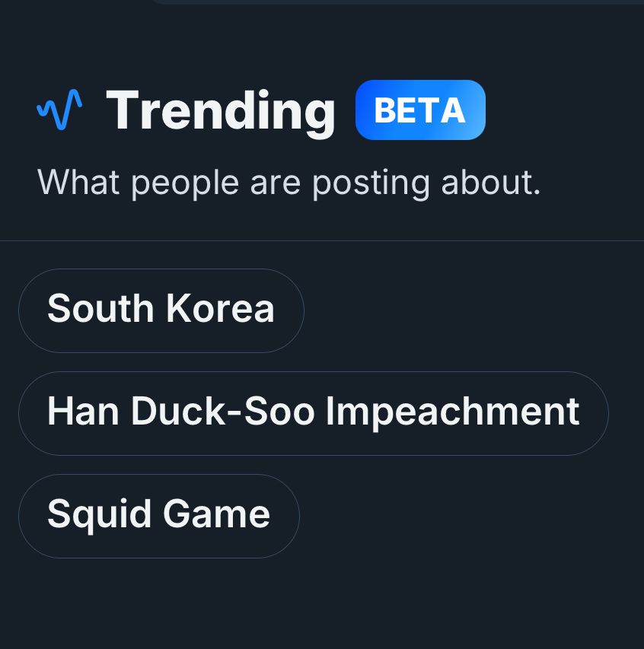644x649 pixels.
Task: Click the squiggly line icon beside Trending
Action: tap(58, 109)
